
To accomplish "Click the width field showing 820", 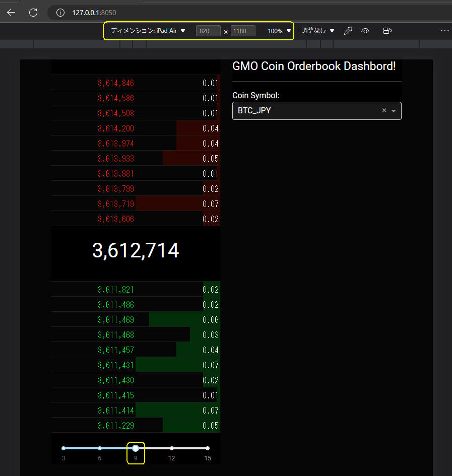I will pos(208,31).
